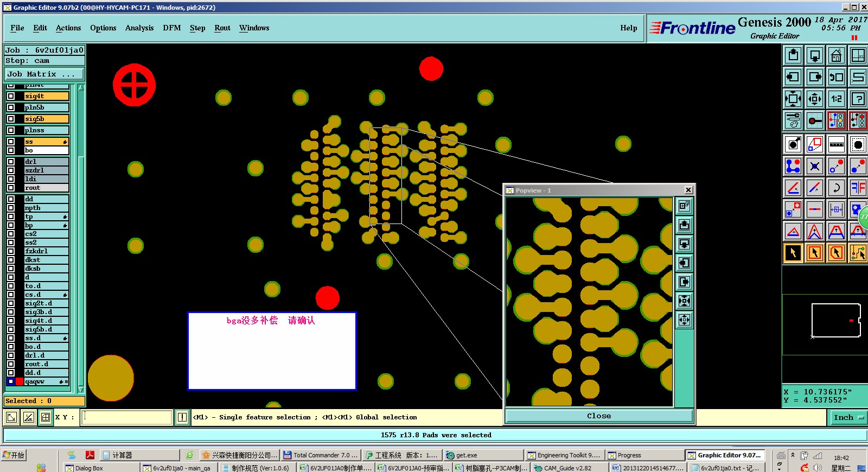
Task: Click the first icon in Popview toolbar
Action: tap(685, 206)
